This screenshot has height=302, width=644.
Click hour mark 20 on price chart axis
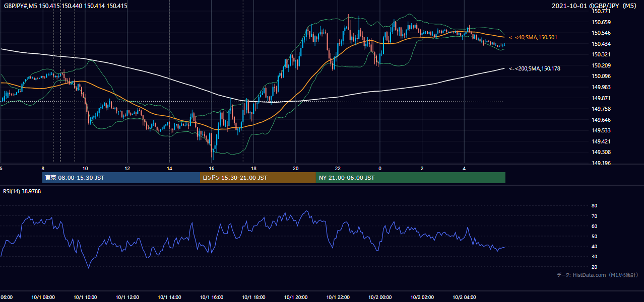[x=296, y=168]
